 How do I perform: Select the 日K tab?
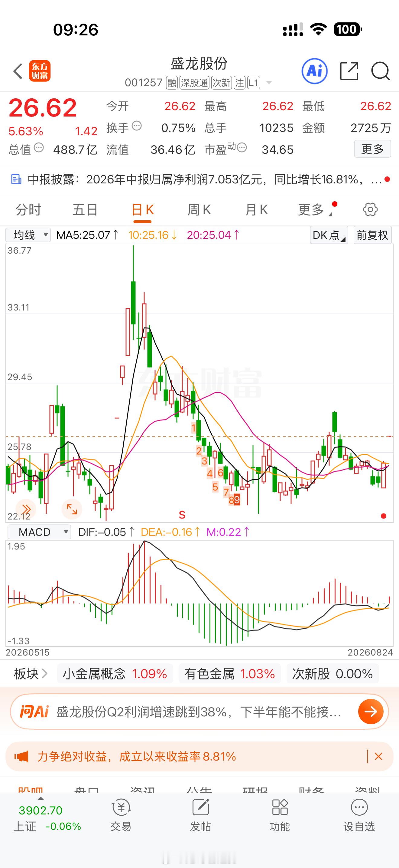142,210
